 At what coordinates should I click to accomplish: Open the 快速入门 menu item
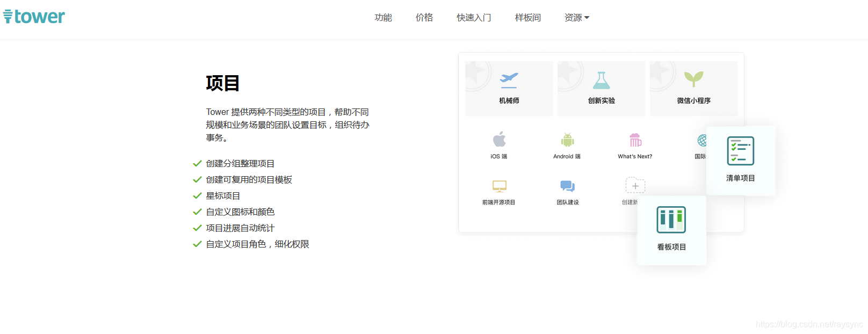coord(474,18)
